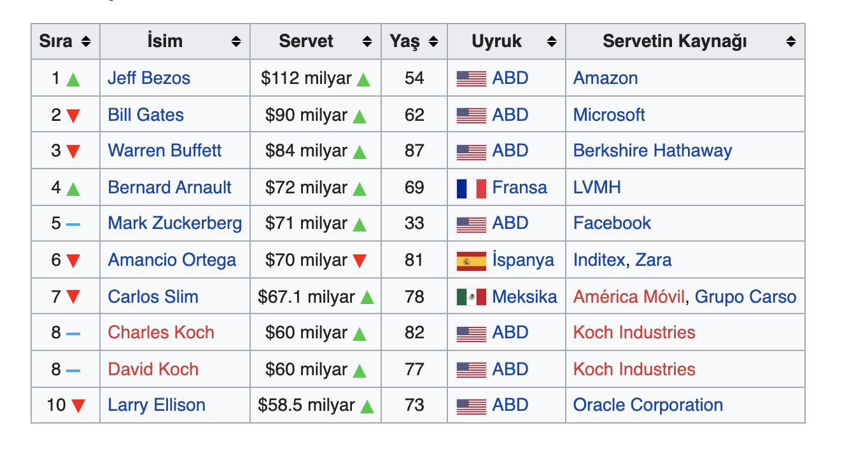The height and width of the screenshot is (449, 868).
Task: Click the Spain flag icon
Action: 472,261
